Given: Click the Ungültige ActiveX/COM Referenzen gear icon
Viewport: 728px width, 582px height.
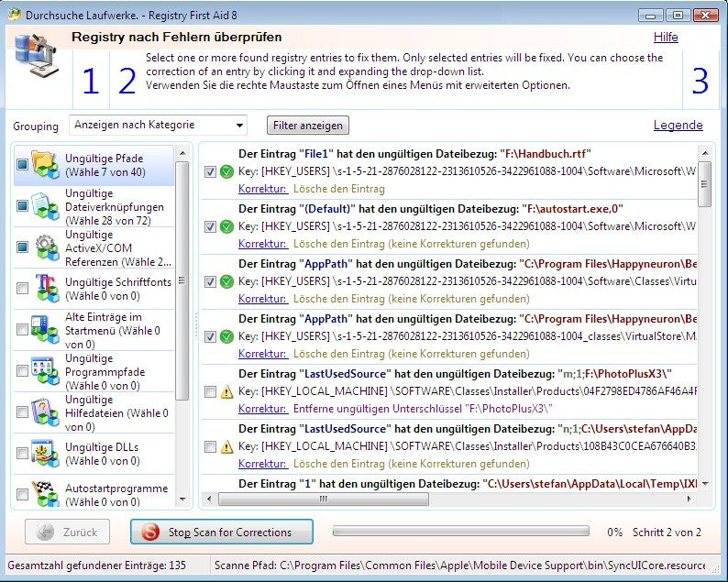Looking at the screenshot, I should 46,247.
